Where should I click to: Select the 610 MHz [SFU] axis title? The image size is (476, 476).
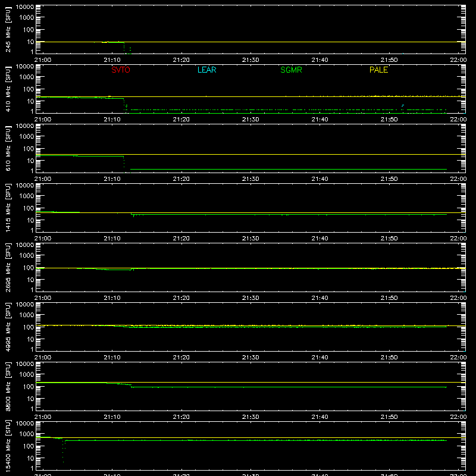coord(8,148)
